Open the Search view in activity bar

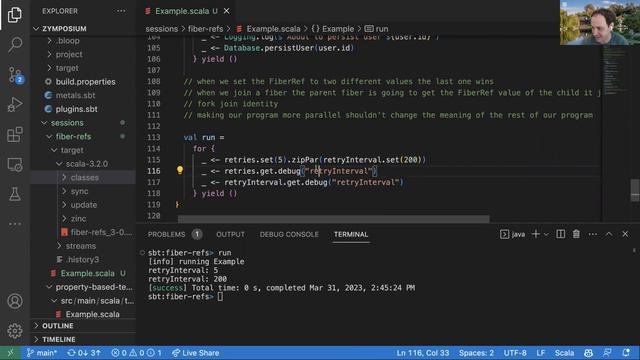click(x=15, y=44)
